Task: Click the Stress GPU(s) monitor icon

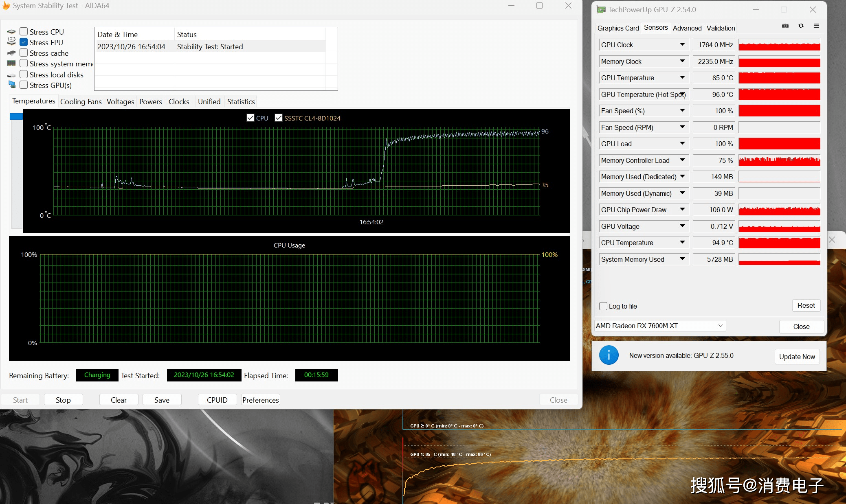Action: [12, 85]
